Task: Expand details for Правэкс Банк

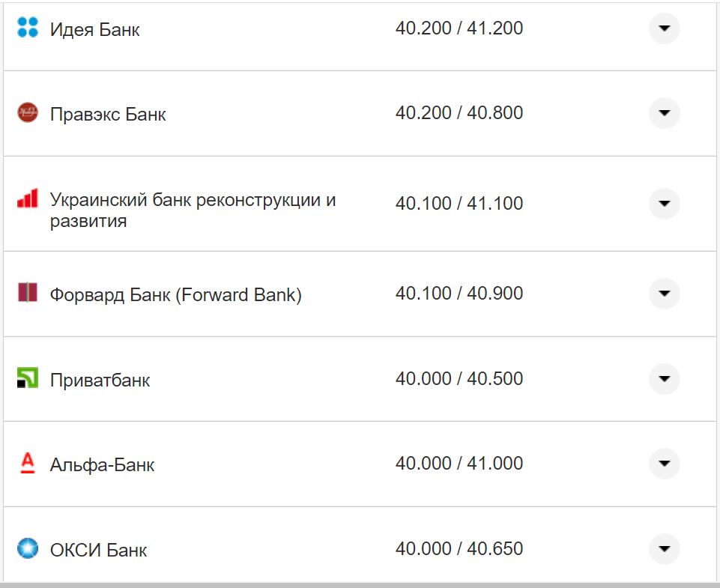Action: [664, 113]
